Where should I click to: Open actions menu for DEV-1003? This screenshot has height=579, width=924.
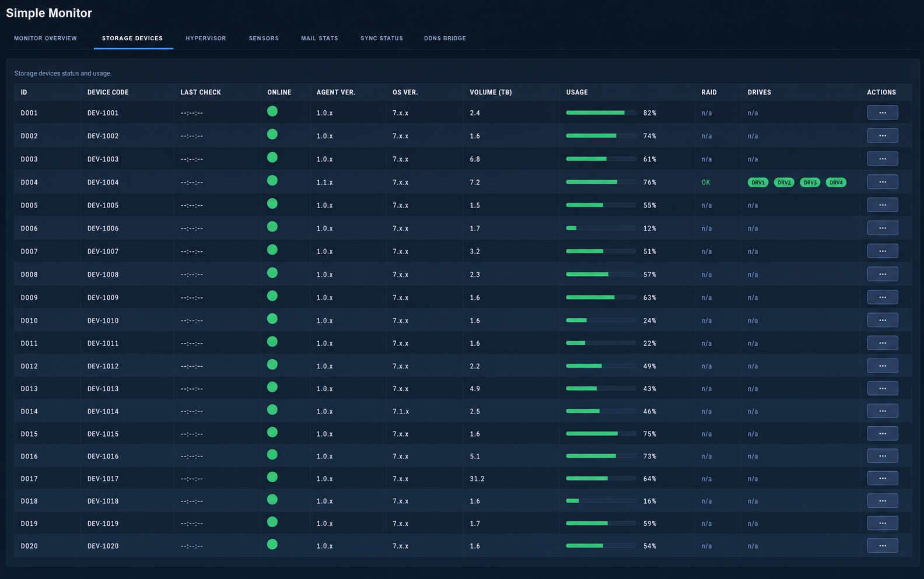pos(883,159)
